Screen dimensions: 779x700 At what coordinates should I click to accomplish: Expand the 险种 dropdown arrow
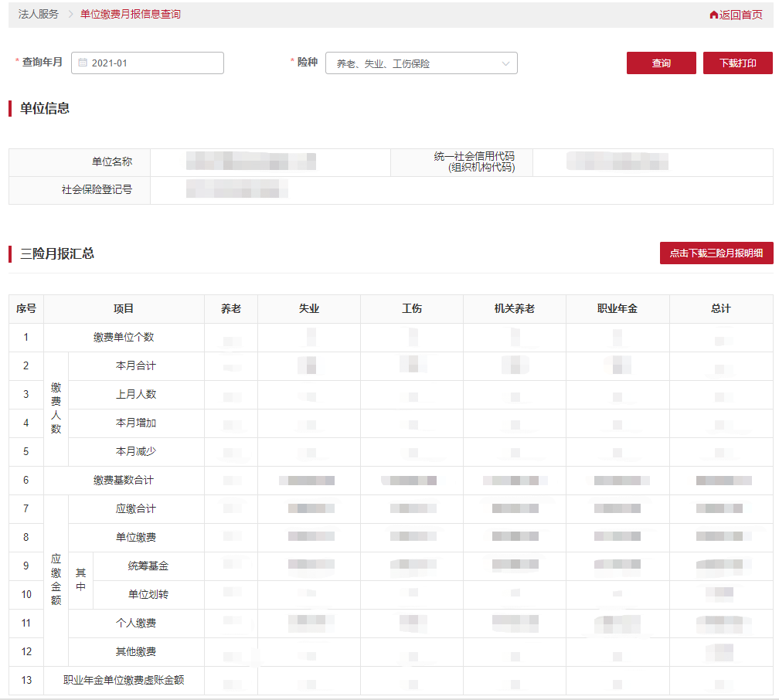click(x=506, y=63)
